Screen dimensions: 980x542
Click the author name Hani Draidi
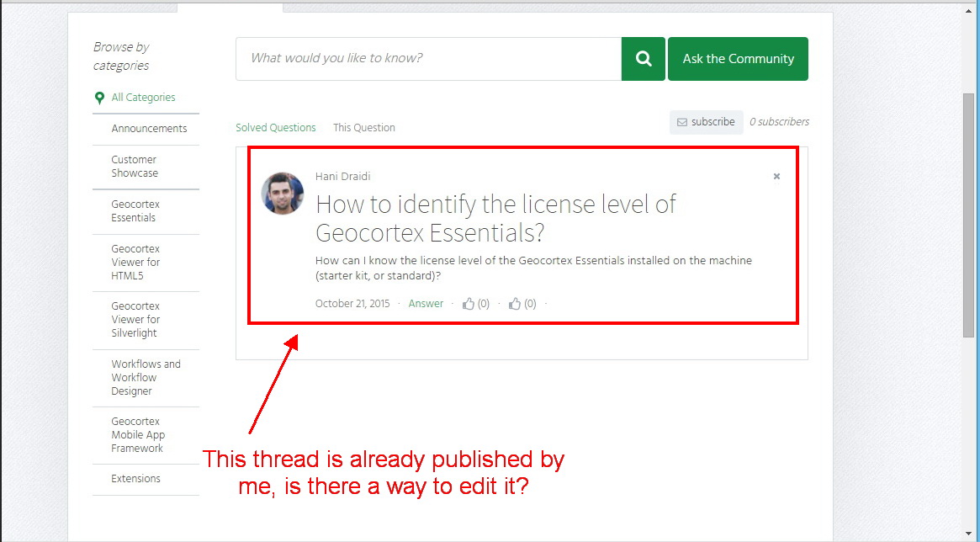(x=342, y=176)
